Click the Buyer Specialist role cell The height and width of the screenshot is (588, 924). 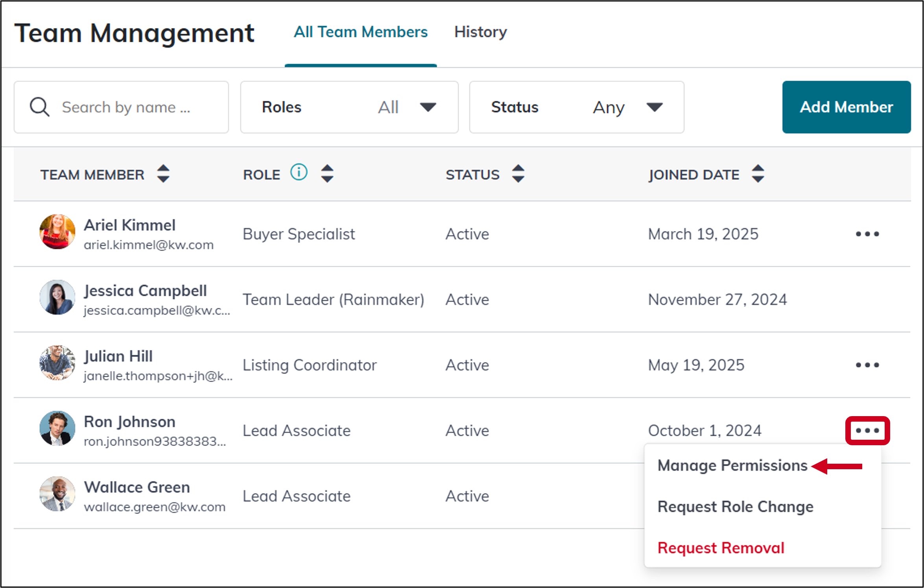tap(299, 234)
